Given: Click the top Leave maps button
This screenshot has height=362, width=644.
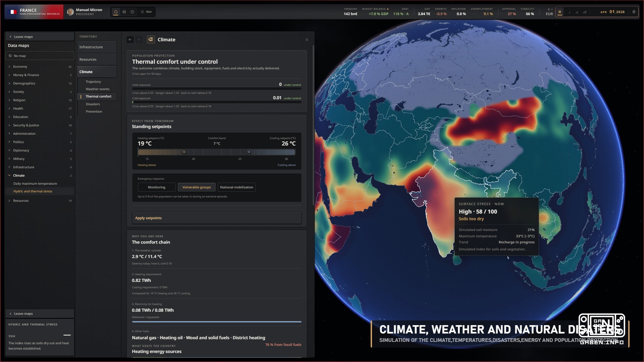Looking at the screenshot, I should pyautogui.click(x=40, y=37).
